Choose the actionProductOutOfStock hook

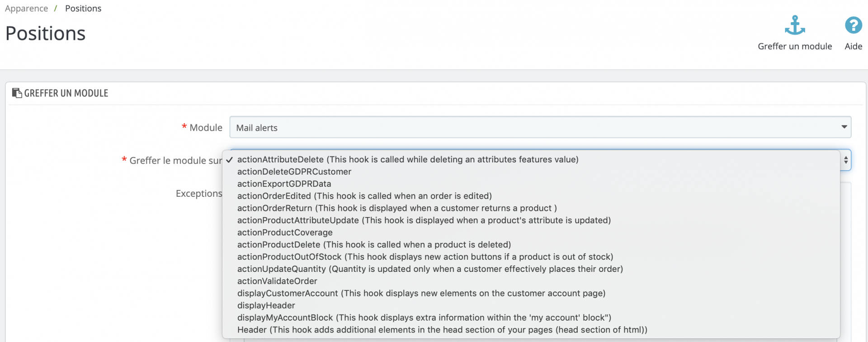coord(425,257)
